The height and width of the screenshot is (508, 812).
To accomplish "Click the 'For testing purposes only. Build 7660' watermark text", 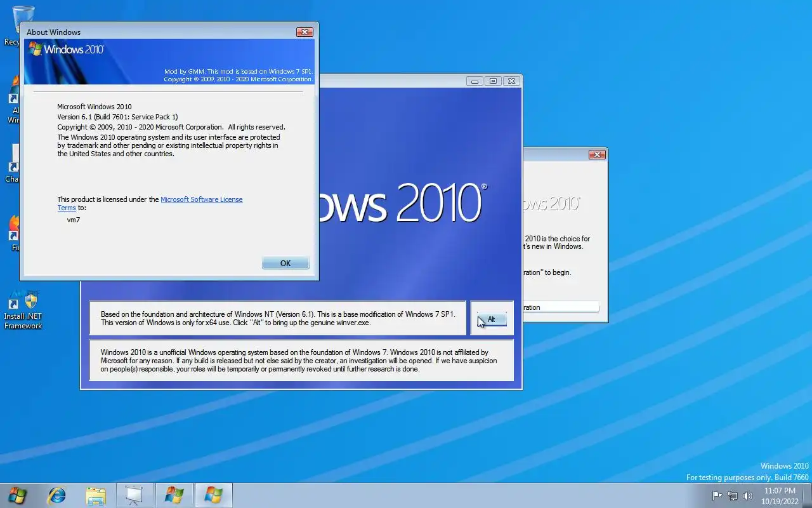I will point(747,477).
